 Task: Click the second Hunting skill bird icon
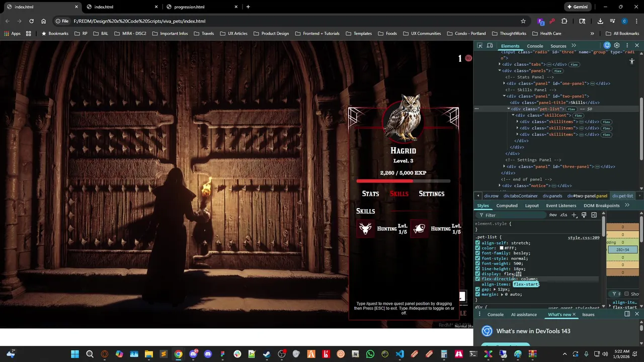(x=419, y=228)
